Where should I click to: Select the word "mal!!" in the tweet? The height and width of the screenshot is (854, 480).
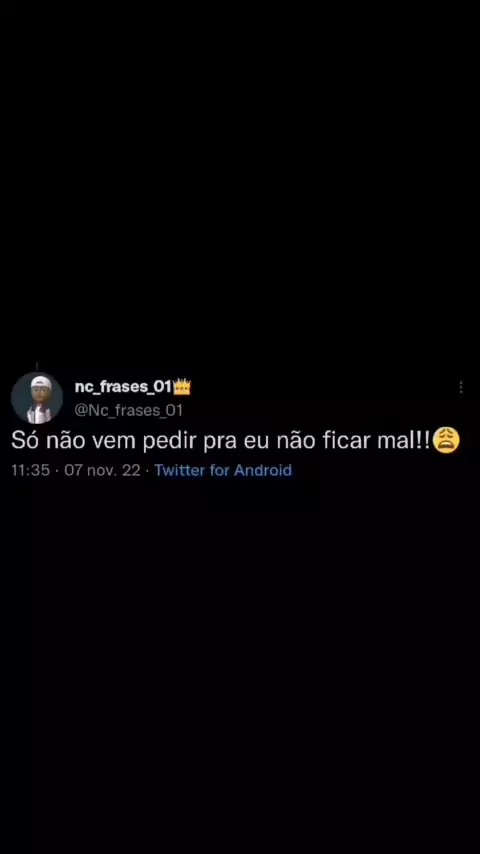pos(404,441)
